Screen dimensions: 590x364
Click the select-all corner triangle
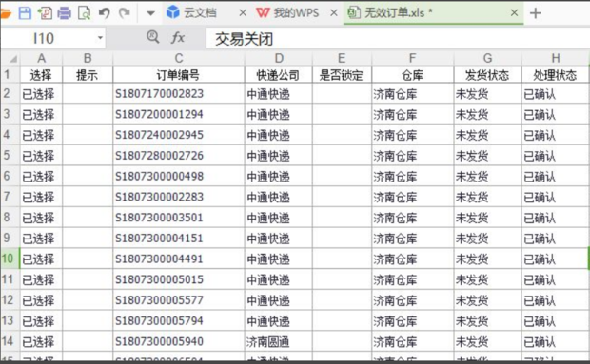coord(13,59)
